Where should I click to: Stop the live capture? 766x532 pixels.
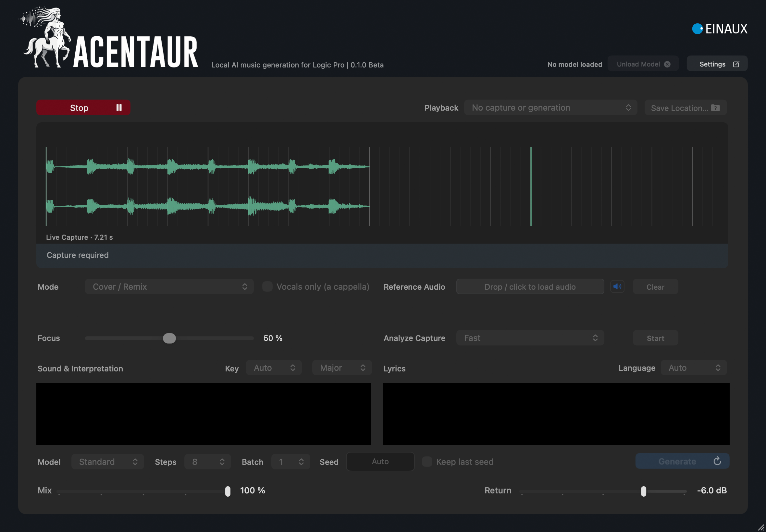pos(83,108)
